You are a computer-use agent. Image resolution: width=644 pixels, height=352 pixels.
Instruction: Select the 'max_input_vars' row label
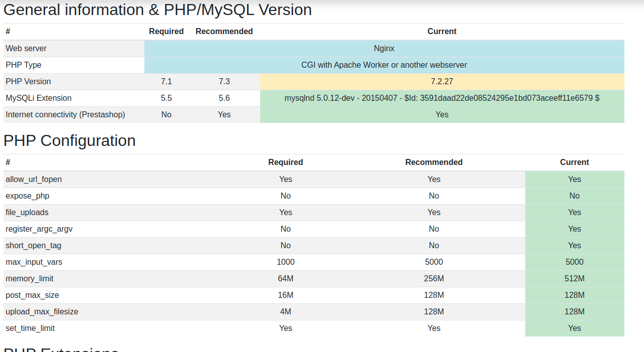pyautogui.click(x=34, y=262)
